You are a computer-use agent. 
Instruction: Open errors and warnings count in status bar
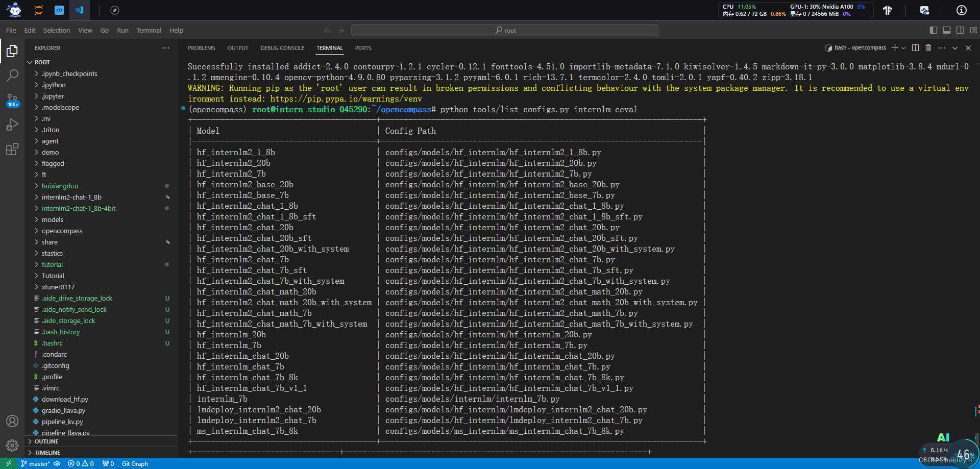pyautogui.click(x=81, y=463)
